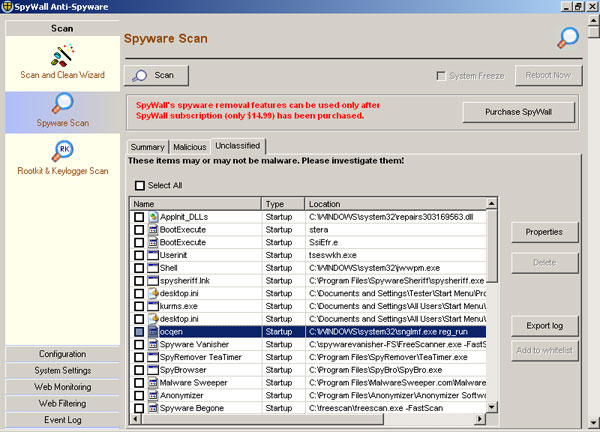
Task: Click the SpyRemover TeaTimer row icon
Action: click(153, 357)
